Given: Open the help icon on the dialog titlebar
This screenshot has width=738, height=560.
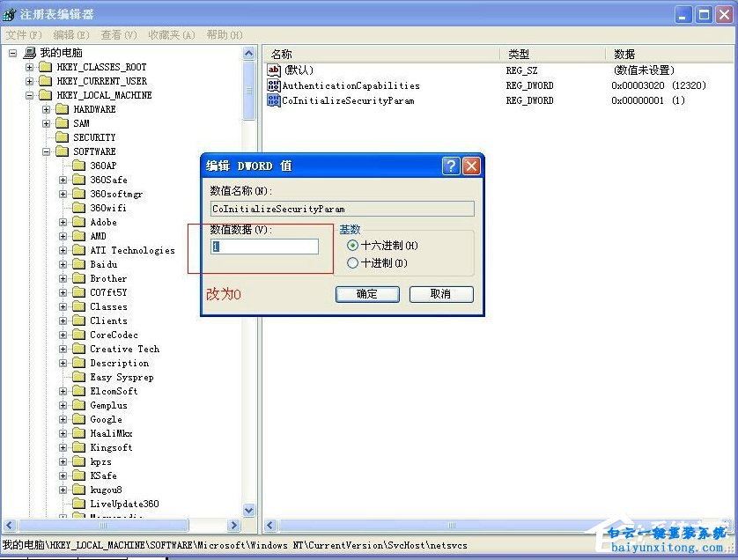Looking at the screenshot, I should (451, 166).
